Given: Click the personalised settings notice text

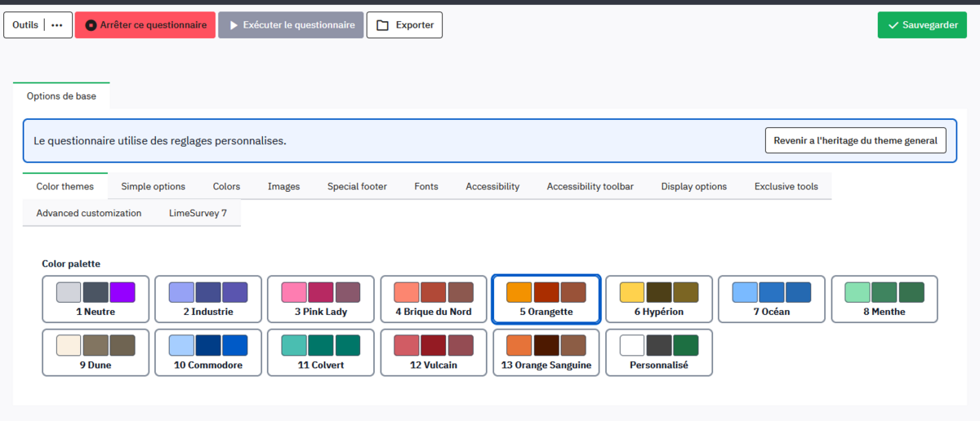Looking at the screenshot, I should (x=160, y=140).
